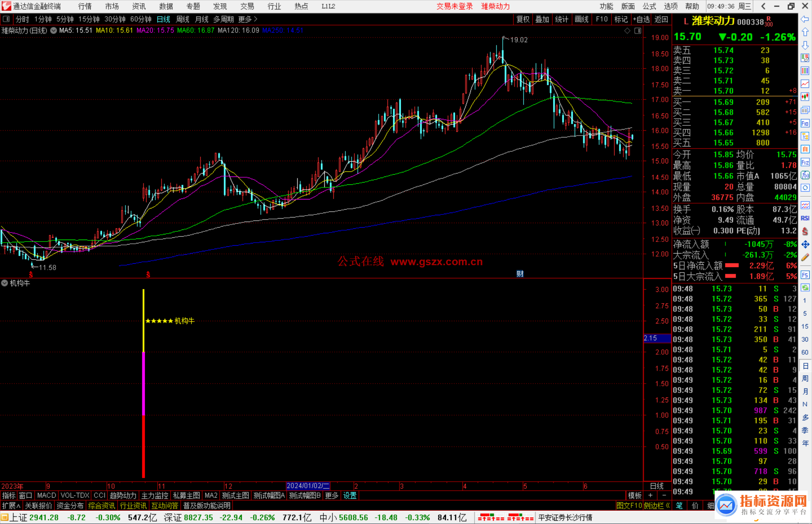The height and width of the screenshot is (524, 812).
Task: Click the 上证 index value in status bar
Action: [x=44, y=518]
